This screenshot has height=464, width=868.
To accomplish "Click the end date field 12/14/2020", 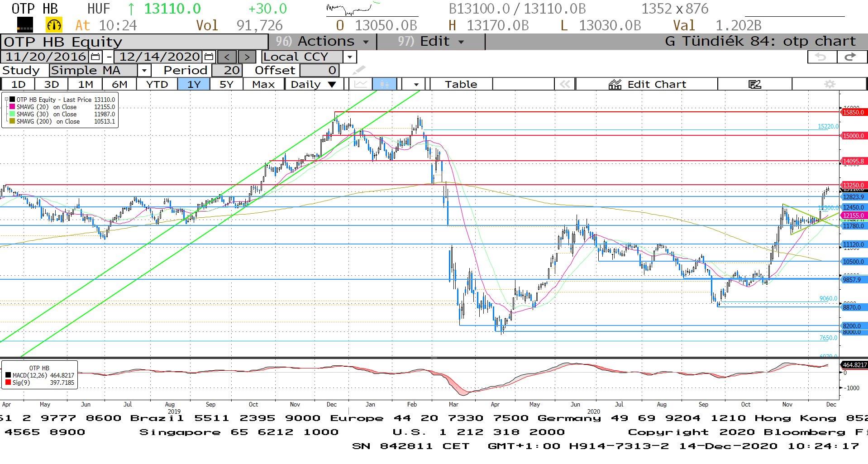I will pyautogui.click(x=159, y=57).
